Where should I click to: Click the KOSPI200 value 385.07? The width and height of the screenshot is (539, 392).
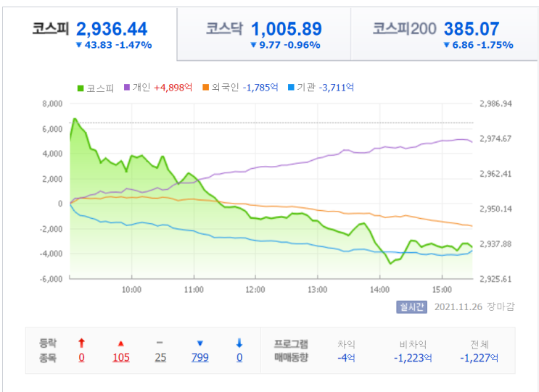tap(472, 29)
